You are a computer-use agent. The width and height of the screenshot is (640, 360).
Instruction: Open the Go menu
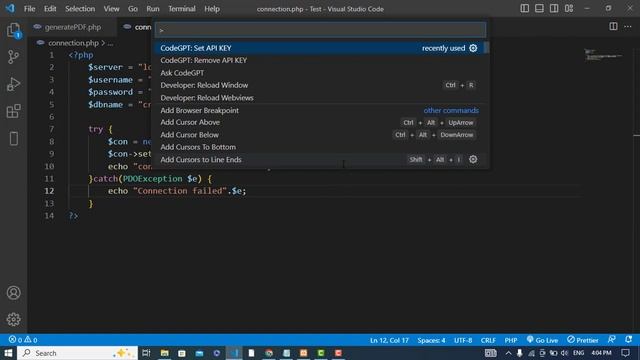pos(133,9)
